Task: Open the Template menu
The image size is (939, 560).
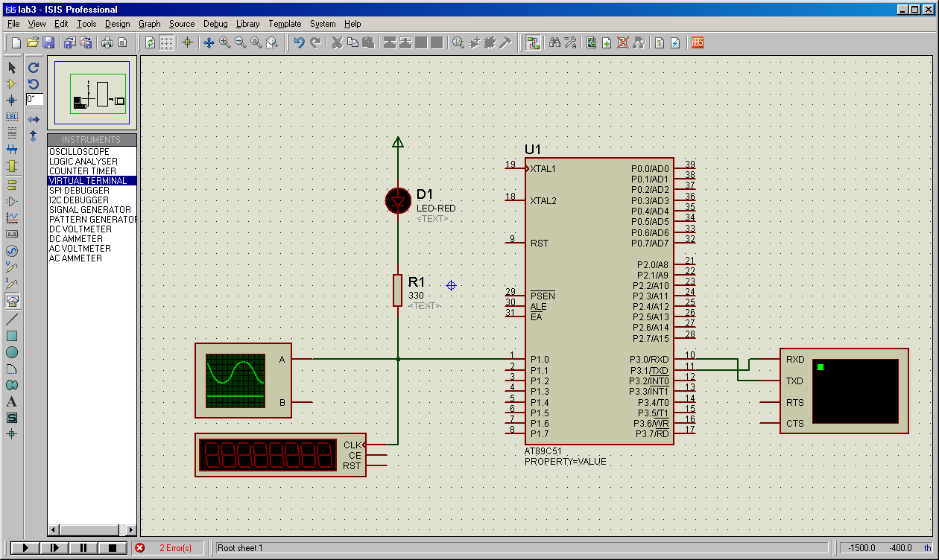Action: (x=285, y=24)
